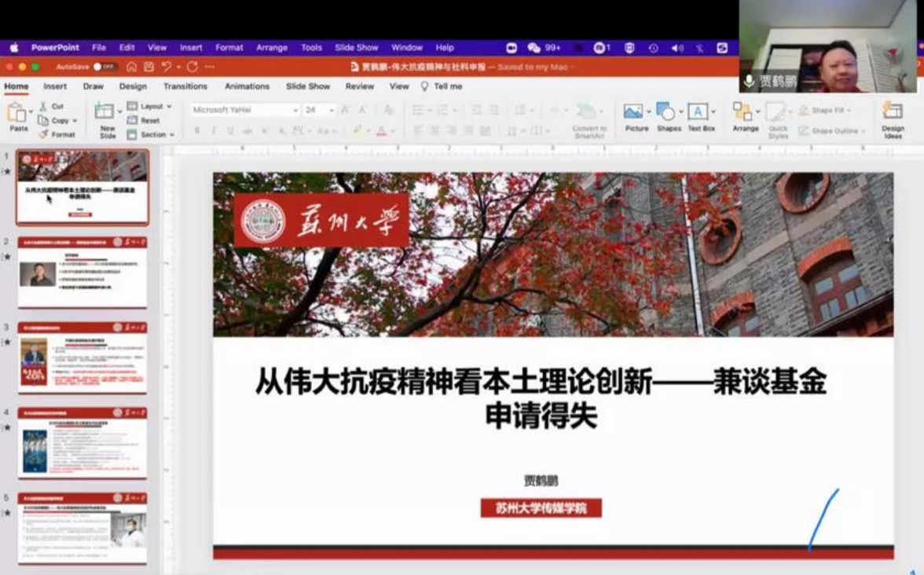Image resolution: width=924 pixels, height=575 pixels.
Task: Click the Format painter icon
Action: [x=44, y=134]
